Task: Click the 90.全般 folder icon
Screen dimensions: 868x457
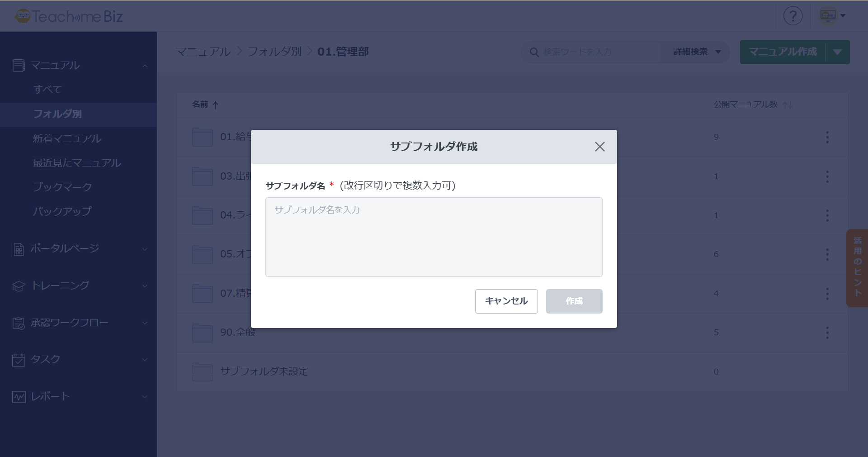Action: click(x=202, y=333)
